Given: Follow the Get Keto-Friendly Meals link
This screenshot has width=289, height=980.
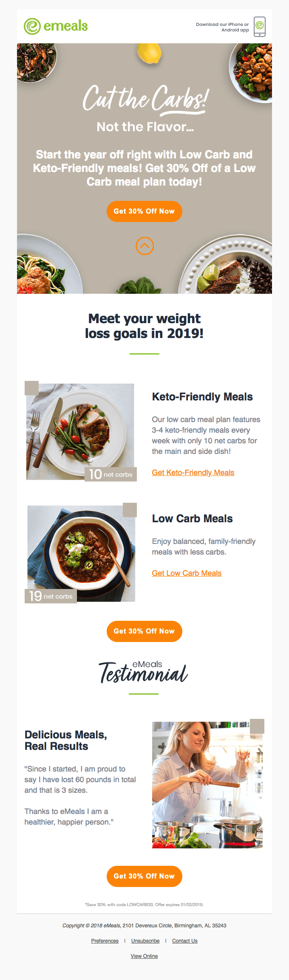Looking at the screenshot, I should pos(193,473).
